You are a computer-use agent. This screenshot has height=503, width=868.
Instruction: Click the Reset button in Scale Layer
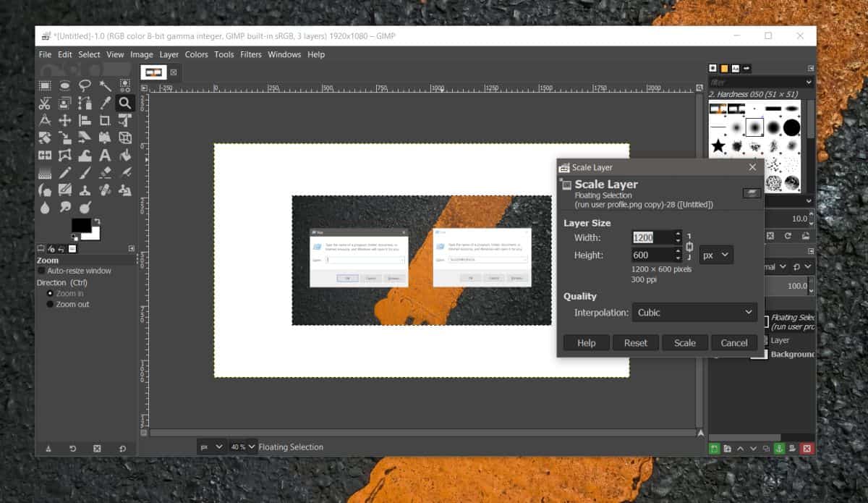[x=635, y=342]
